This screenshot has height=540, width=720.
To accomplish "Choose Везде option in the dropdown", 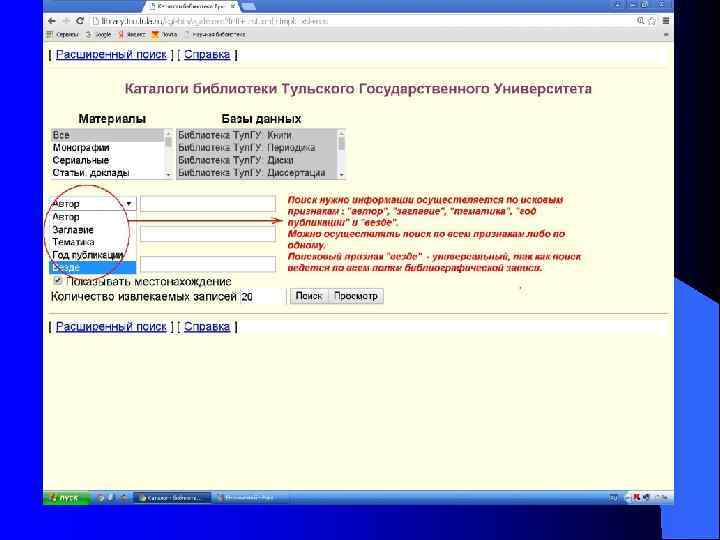I will (x=92, y=267).
